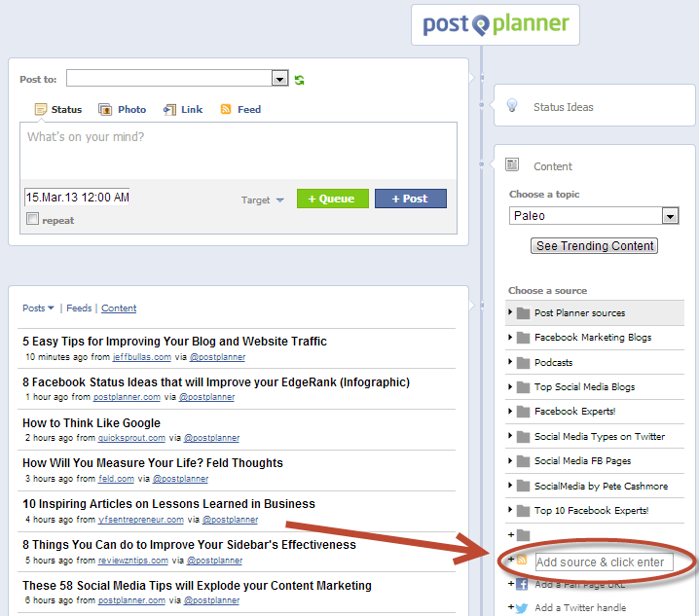The height and width of the screenshot is (616, 699).
Task: Click the RSS add source icon
Action: coord(521,560)
